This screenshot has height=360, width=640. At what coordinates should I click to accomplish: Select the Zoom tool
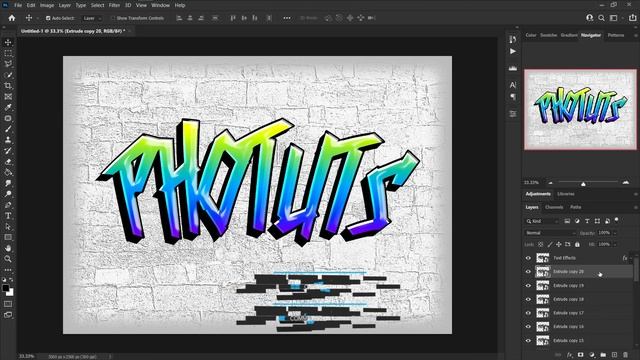(8, 259)
